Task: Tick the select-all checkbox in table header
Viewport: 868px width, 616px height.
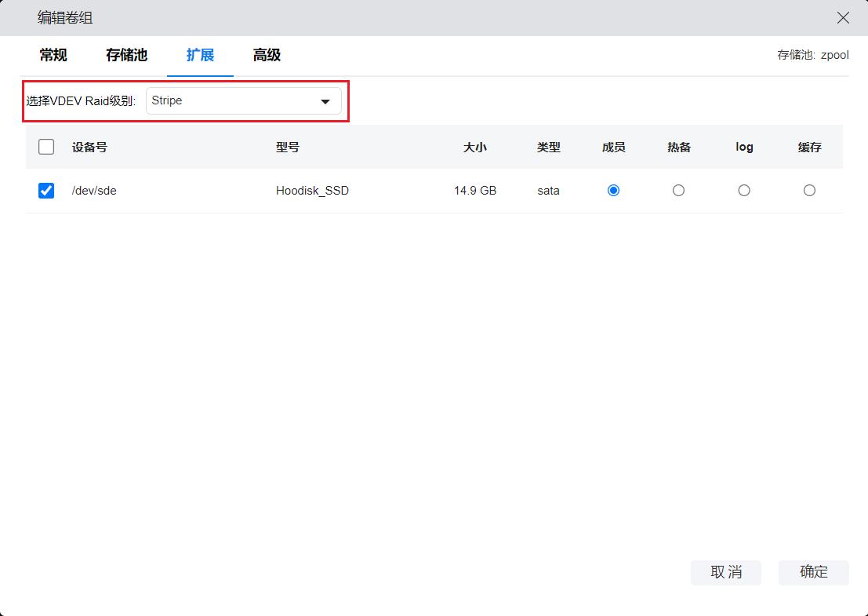Action: pos(46,147)
